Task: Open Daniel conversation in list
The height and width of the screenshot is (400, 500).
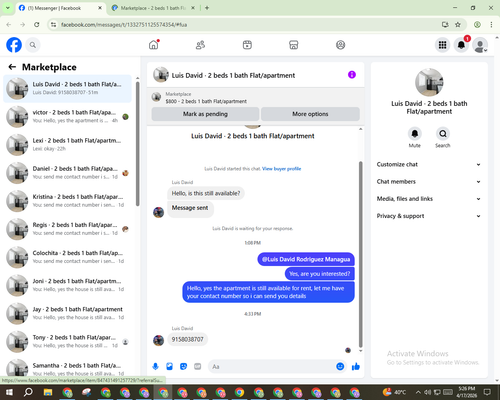Action: click(x=68, y=173)
